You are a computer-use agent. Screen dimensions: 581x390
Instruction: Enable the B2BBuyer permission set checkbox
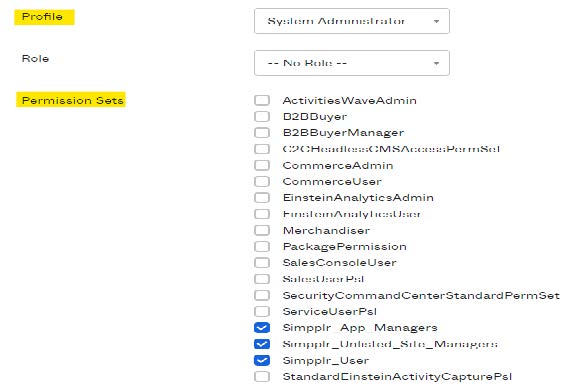point(262,116)
